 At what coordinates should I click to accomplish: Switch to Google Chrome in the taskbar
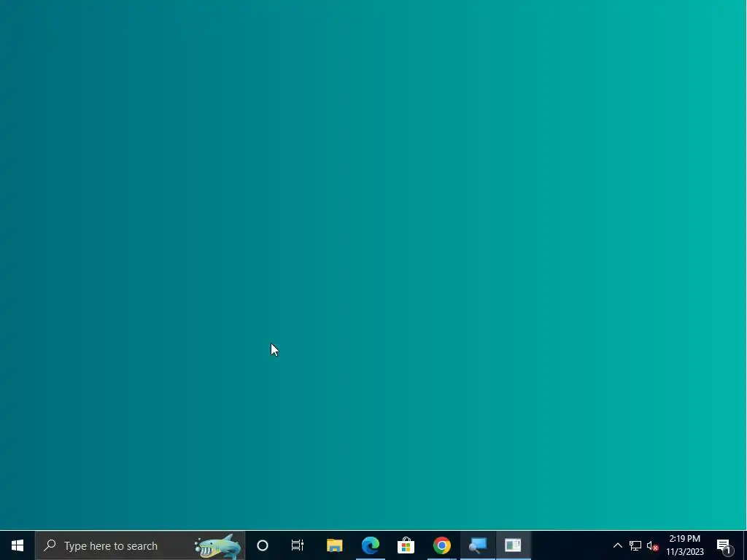click(441, 545)
